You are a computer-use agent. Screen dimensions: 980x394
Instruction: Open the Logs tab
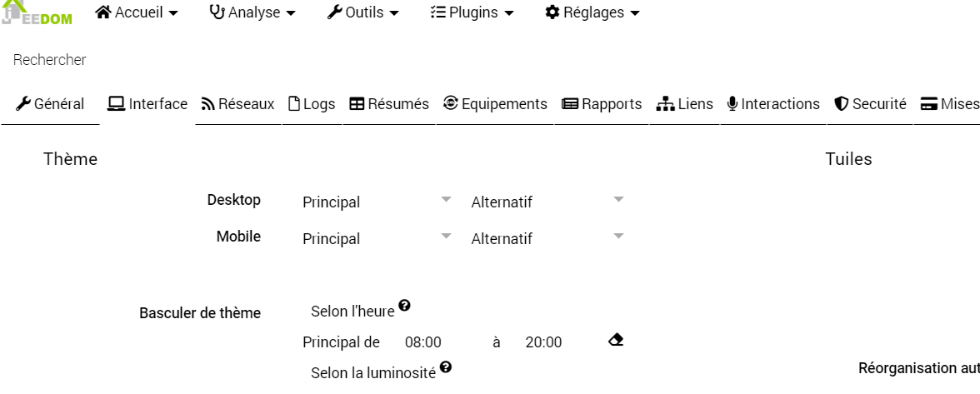coord(312,104)
